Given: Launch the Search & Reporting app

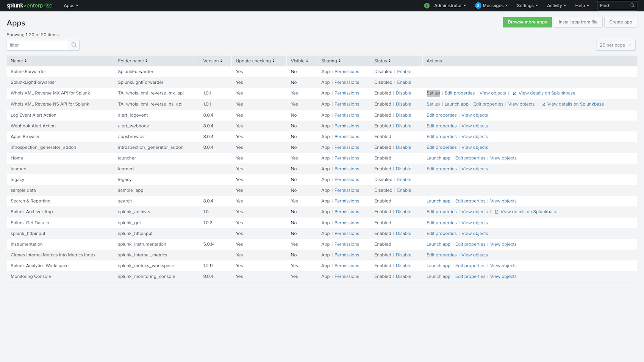Looking at the screenshot, I should point(438,201).
